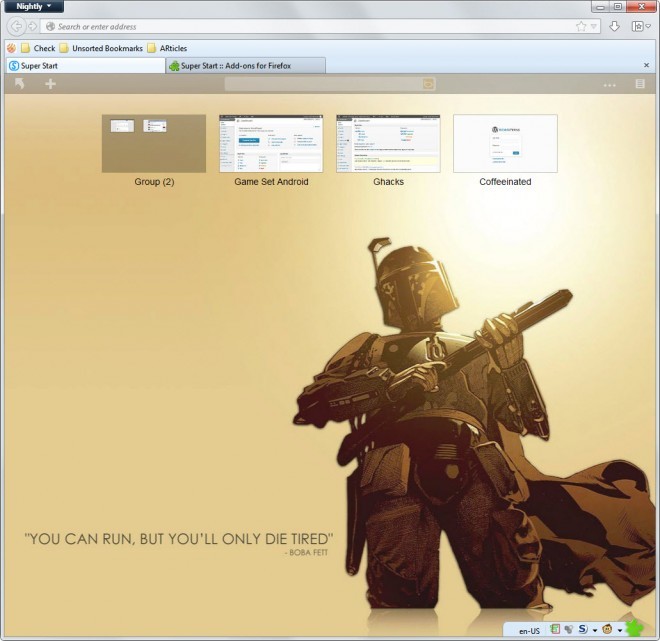Click the search engine icon in Super Start search box
The image size is (660, 641).
428,84
